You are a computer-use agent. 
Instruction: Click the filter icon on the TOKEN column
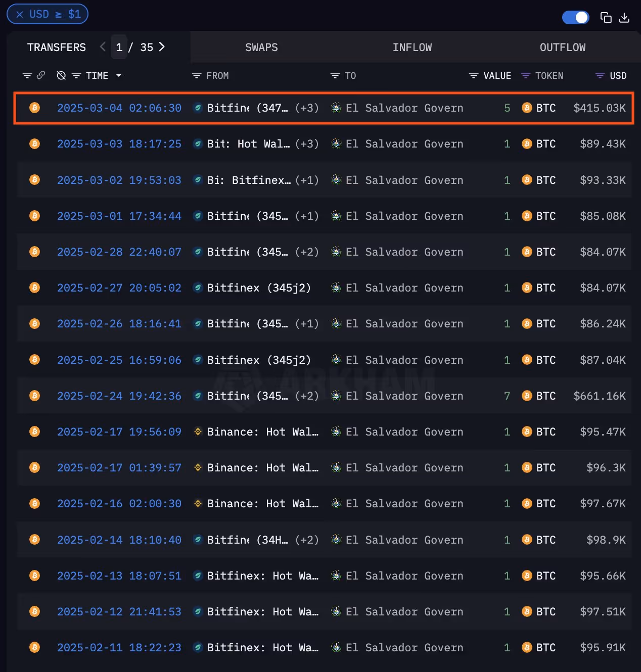pyautogui.click(x=526, y=75)
